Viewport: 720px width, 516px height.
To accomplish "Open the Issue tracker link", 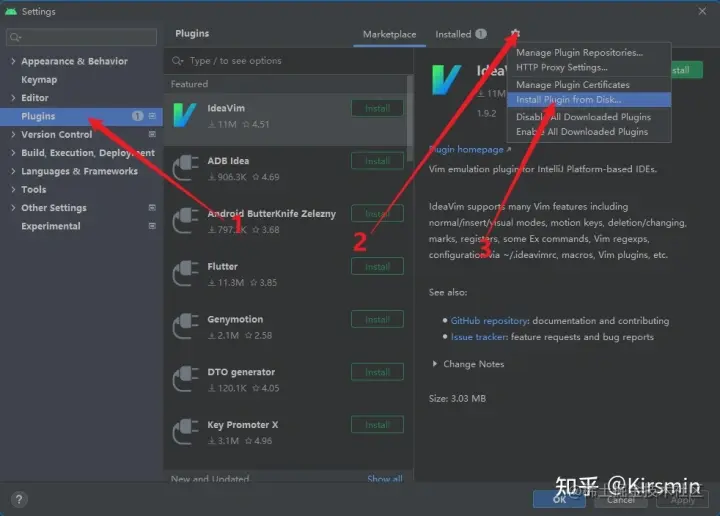I will coord(478,337).
